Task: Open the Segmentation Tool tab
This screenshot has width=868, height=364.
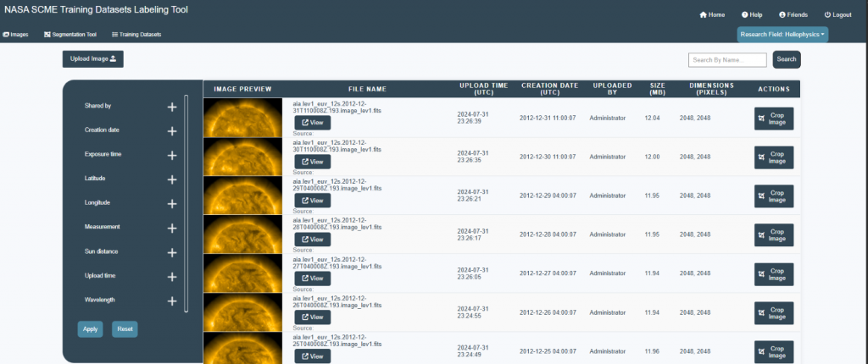Action: pyautogui.click(x=70, y=35)
